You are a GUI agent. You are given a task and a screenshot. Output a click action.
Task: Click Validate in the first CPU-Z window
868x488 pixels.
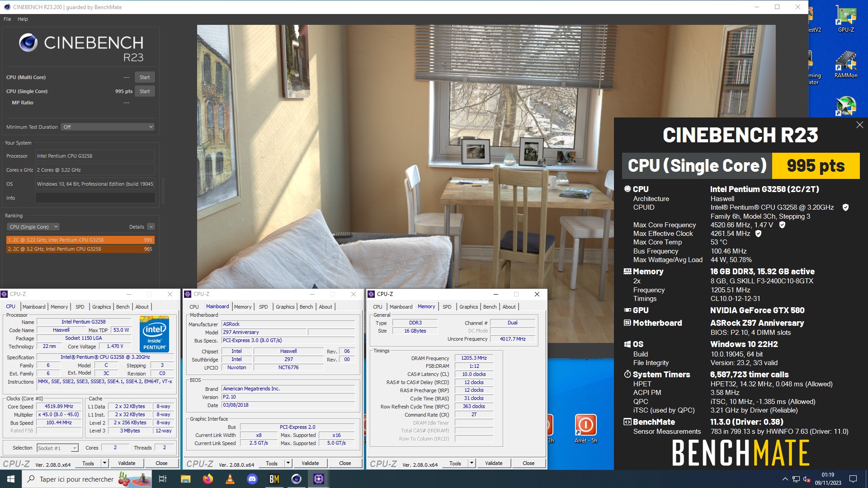[127, 463]
